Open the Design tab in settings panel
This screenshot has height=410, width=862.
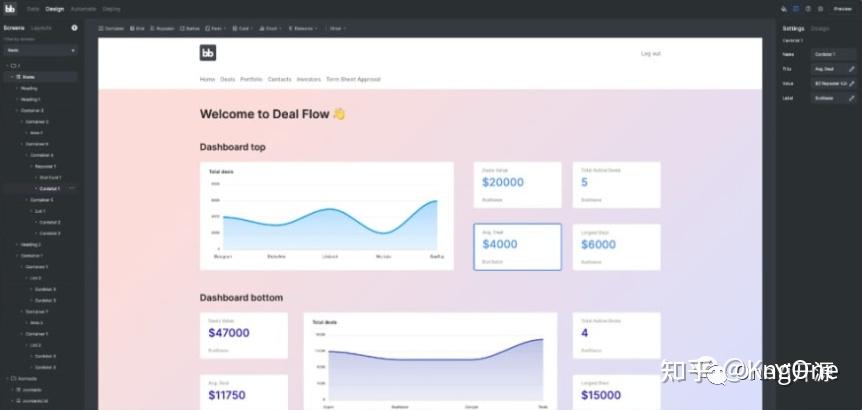point(820,29)
